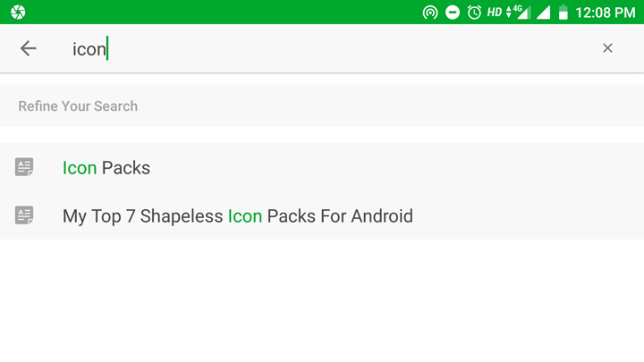
Task: Click the green highlighted "Icon" in first result
Action: click(x=80, y=168)
